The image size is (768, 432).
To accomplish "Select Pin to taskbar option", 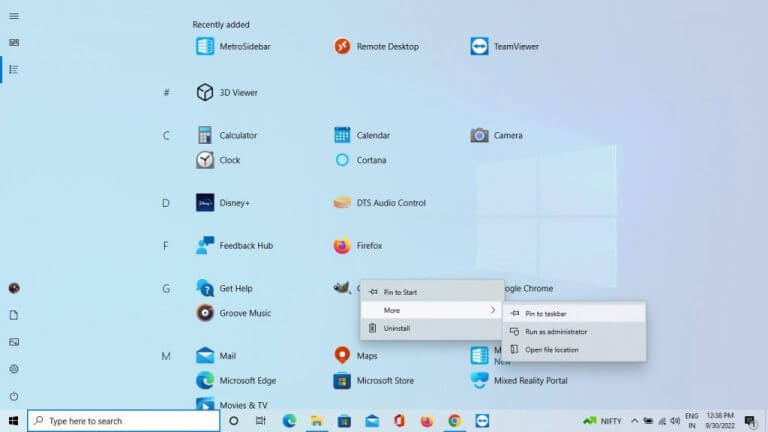I will point(574,313).
